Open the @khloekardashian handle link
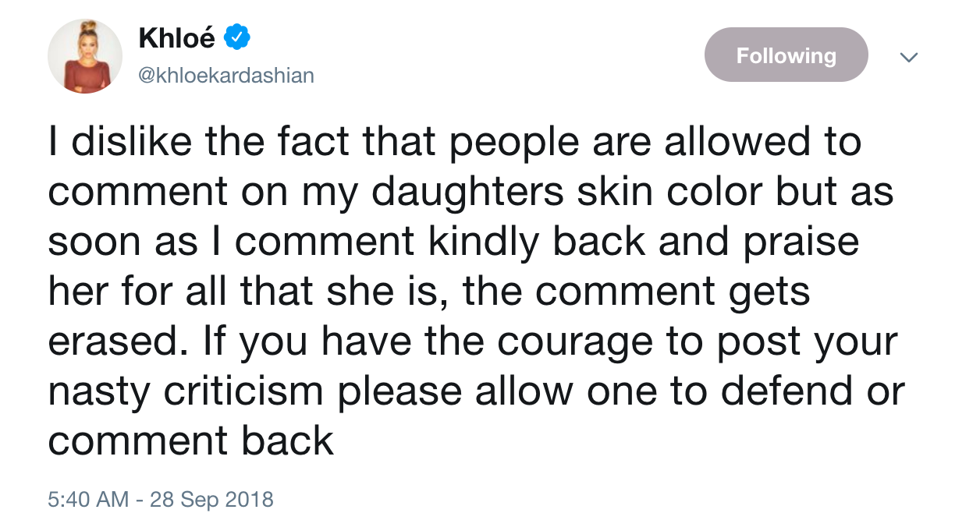 tap(226, 76)
